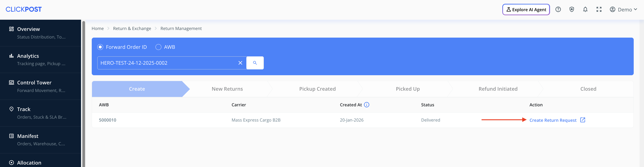Click the flask icon in Explore AI Agent
Screen dimensions: 644x167
(508, 9)
